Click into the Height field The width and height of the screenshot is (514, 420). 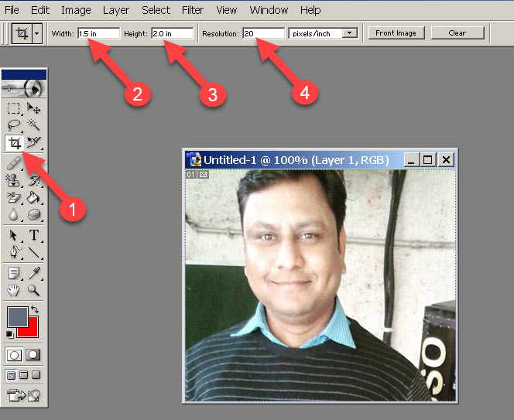[173, 33]
